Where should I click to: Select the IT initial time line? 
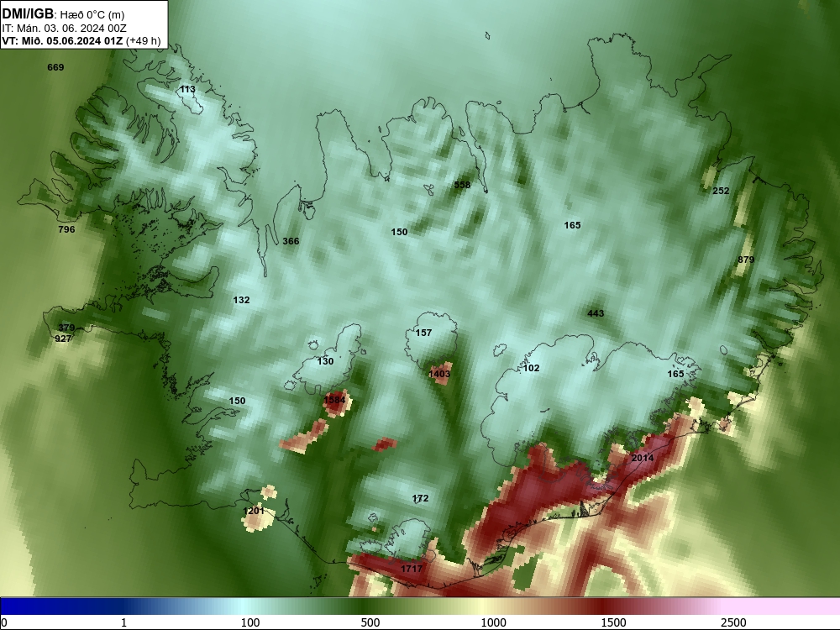pos(65,29)
